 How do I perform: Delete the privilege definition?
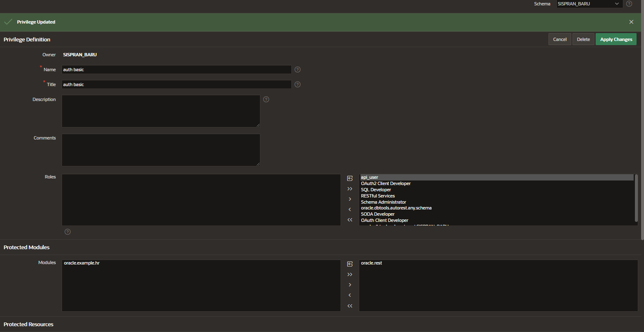(583, 39)
